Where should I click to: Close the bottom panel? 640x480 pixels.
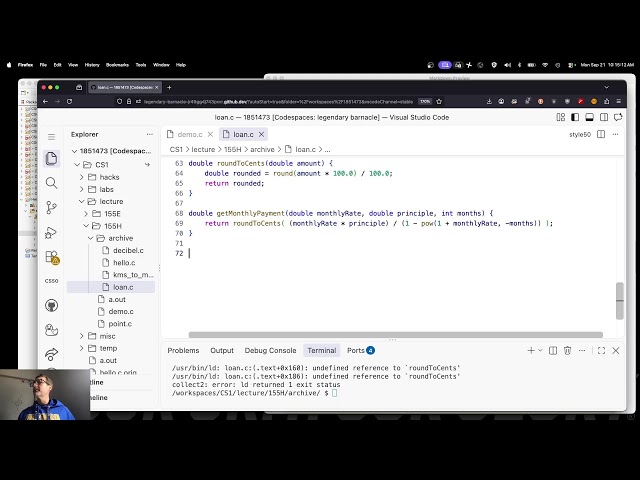click(x=616, y=351)
